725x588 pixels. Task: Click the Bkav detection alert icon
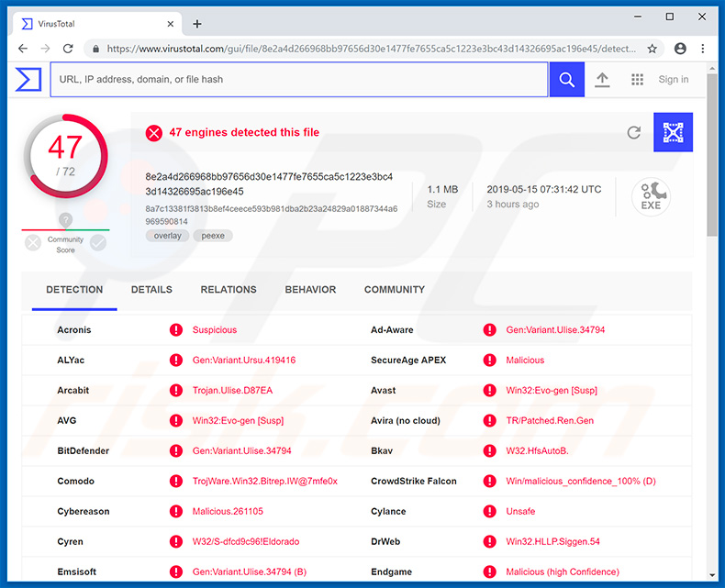(489, 450)
